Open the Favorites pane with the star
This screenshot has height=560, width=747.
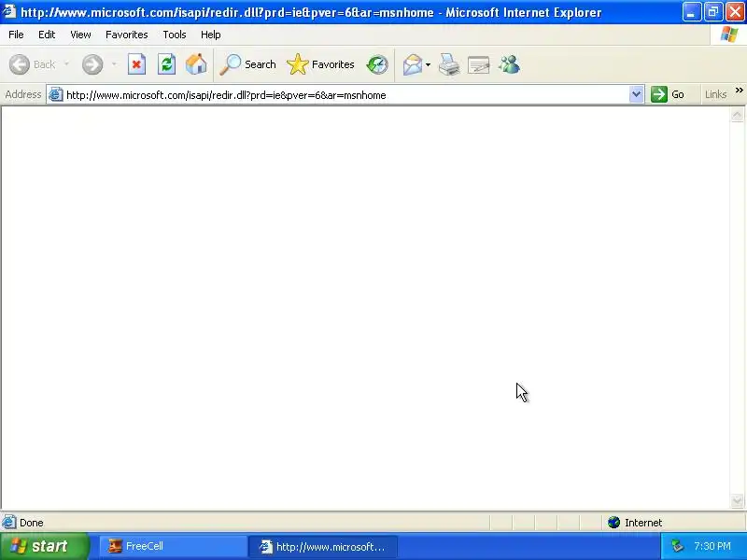click(x=320, y=64)
